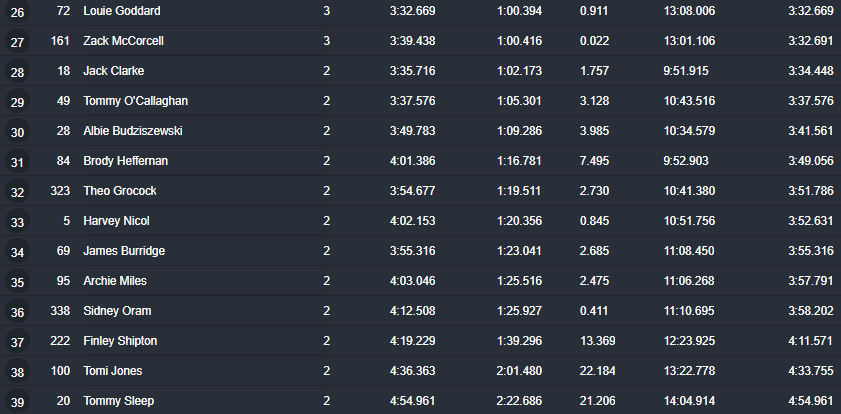Click position badge 27
The height and width of the screenshot is (414, 841).
click(17, 41)
